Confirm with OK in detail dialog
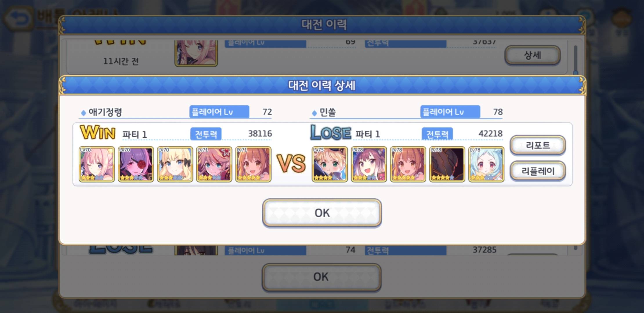The height and width of the screenshot is (313, 644). [322, 213]
